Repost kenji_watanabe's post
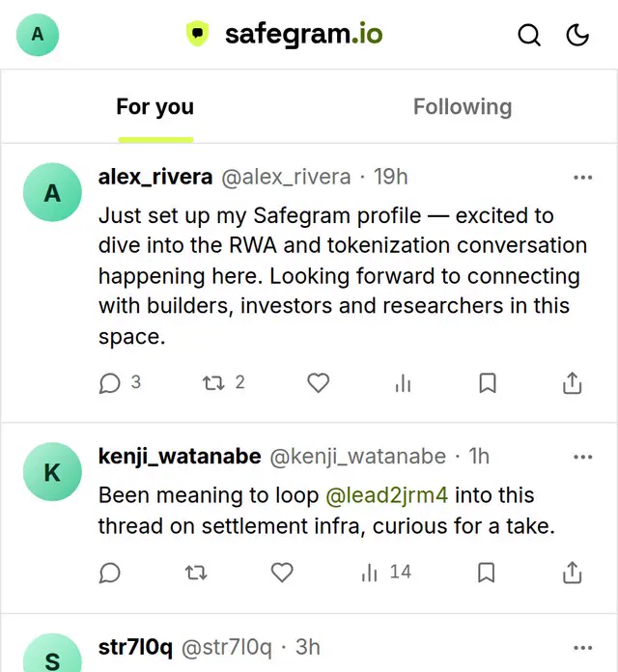Image resolution: width=618 pixels, height=672 pixels. tap(196, 573)
